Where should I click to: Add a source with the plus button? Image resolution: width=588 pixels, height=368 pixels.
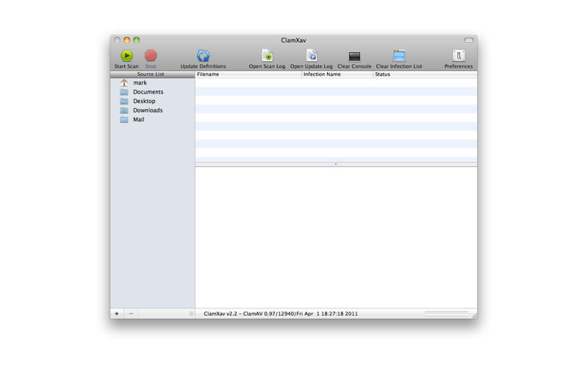tap(117, 314)
